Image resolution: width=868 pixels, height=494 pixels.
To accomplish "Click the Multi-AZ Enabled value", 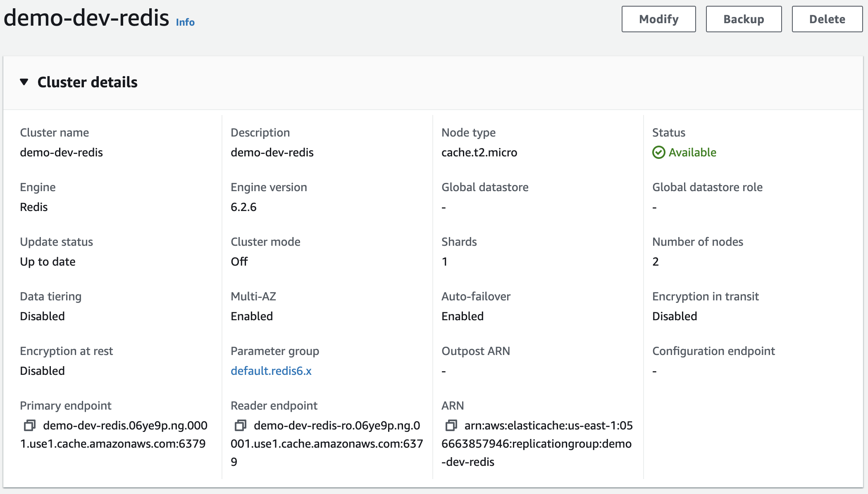I will tap(252, 316).
